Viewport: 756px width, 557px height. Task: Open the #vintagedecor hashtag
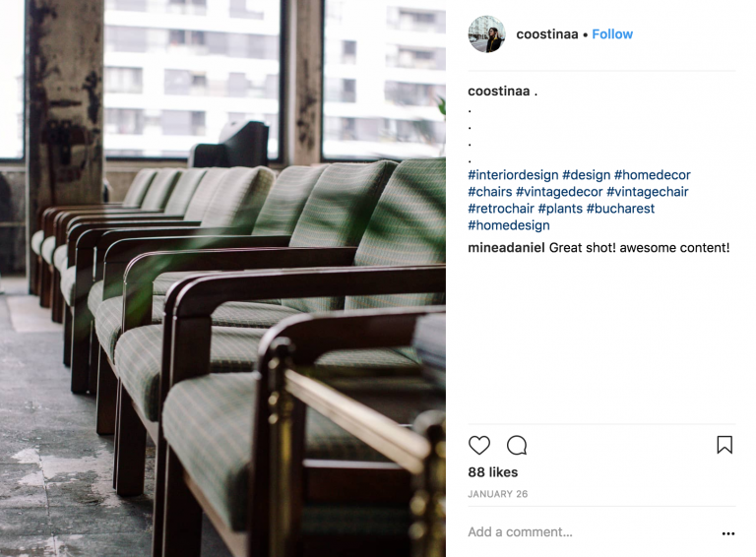(x=559, y=192)
